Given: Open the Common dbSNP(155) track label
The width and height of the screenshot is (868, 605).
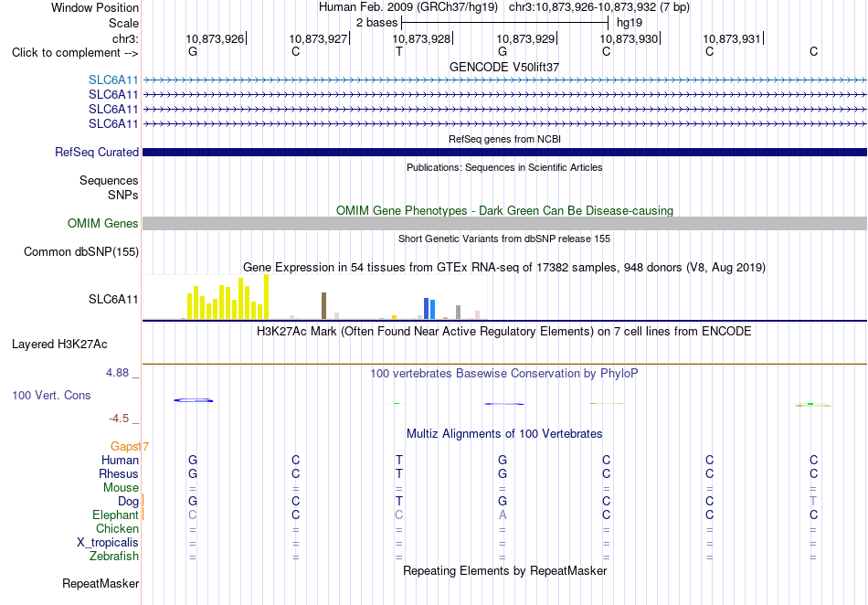Looking at the screenshot, I should pos(80,252).
